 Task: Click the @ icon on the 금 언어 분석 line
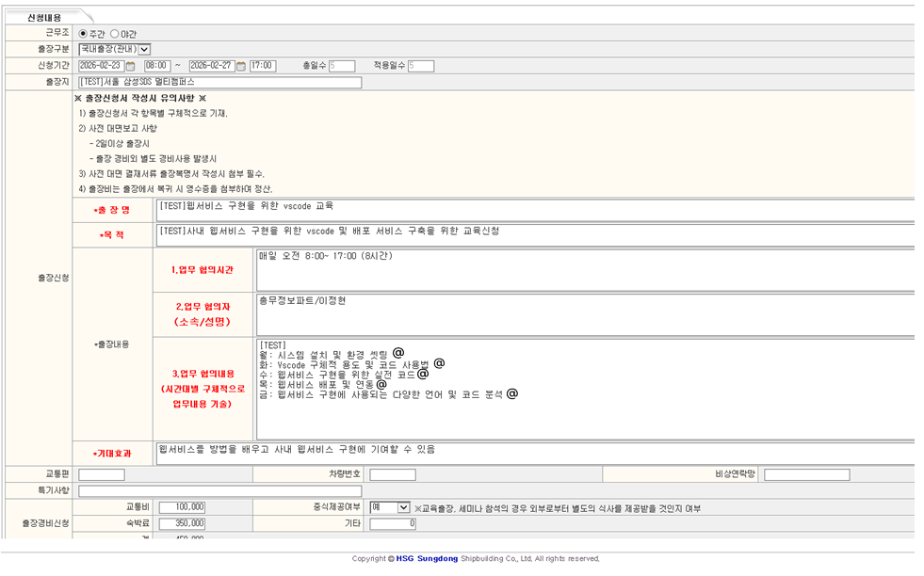tap(512, 392)
